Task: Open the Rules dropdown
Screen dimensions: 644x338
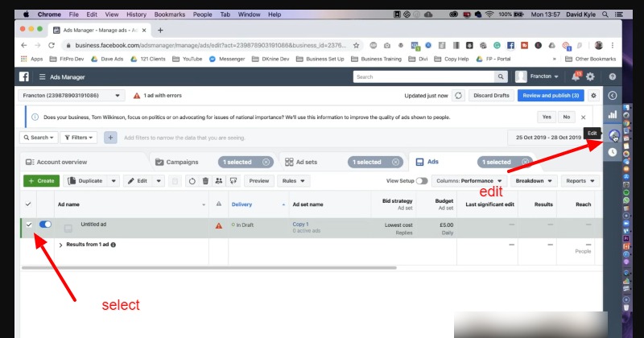Action: click(x=294, y=181)
